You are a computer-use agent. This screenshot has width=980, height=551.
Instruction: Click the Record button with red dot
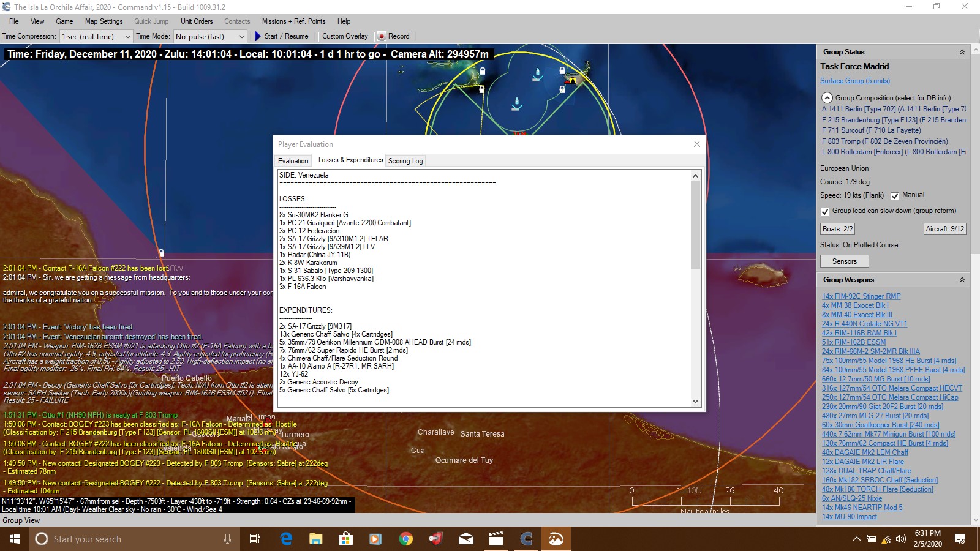393,36
